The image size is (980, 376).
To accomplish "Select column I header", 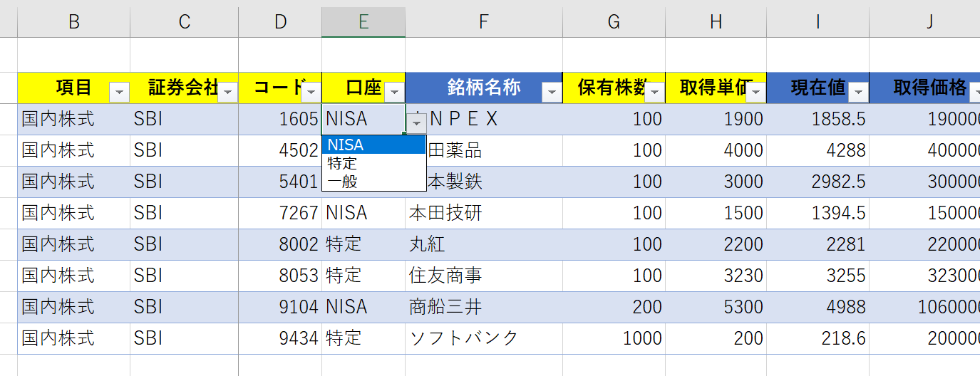I will (x=818, y=22).
